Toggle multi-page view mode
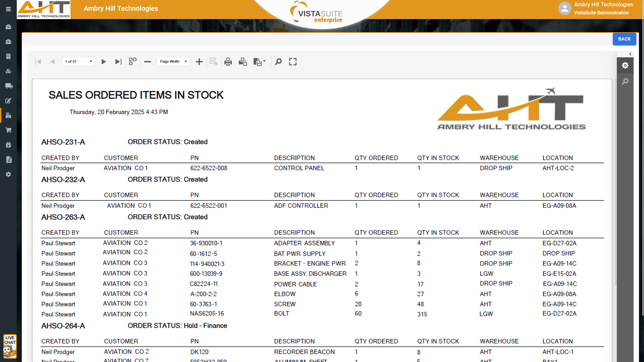 pyautogui.click(x=133, y=61)
